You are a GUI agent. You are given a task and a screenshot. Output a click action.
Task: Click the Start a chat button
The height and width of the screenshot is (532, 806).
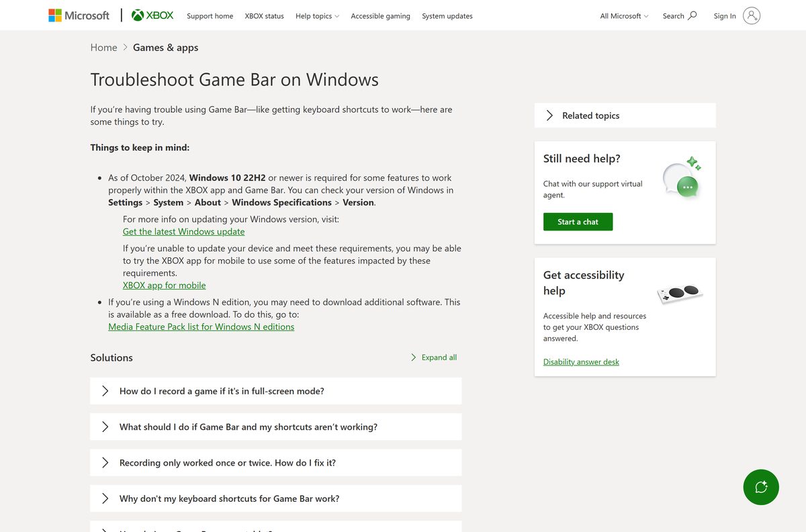click(x=578, y=222)
